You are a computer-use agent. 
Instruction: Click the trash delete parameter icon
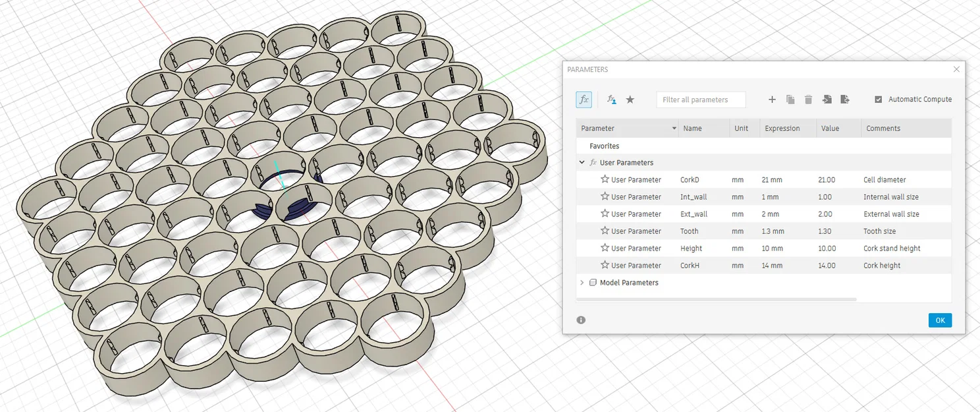808,100
